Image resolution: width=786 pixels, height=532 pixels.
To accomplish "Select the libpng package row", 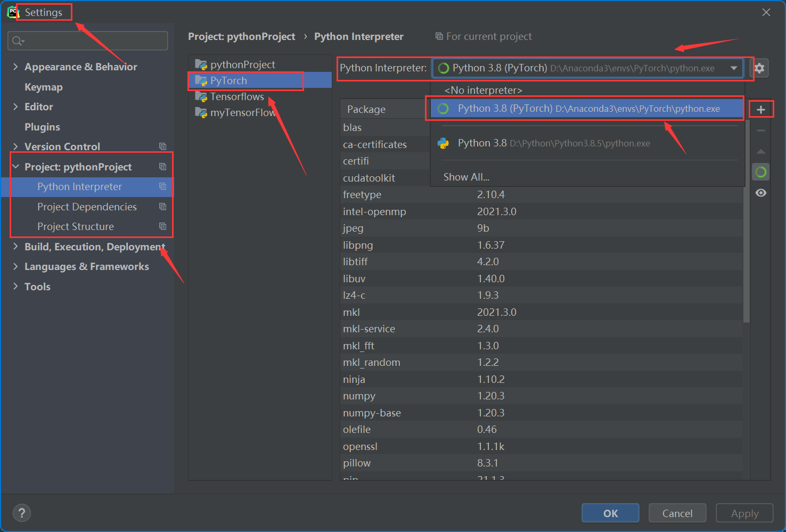I will coord(541,245).
